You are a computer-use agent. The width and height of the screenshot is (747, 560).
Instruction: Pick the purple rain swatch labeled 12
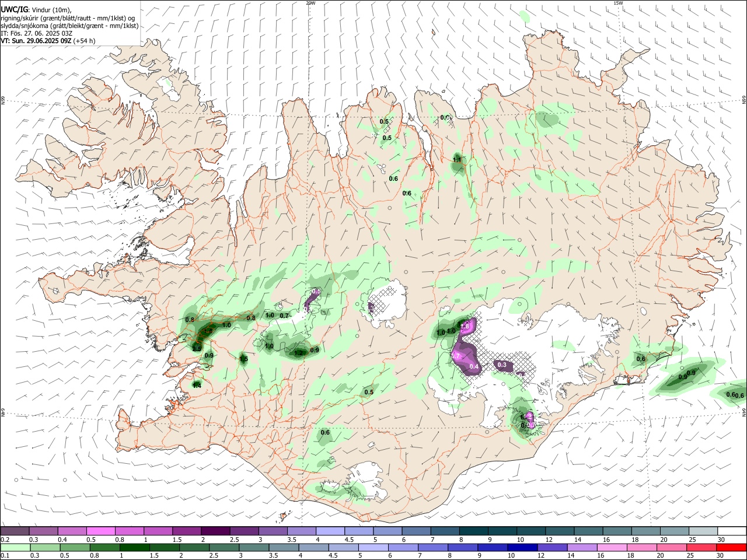tap(552, 547)
